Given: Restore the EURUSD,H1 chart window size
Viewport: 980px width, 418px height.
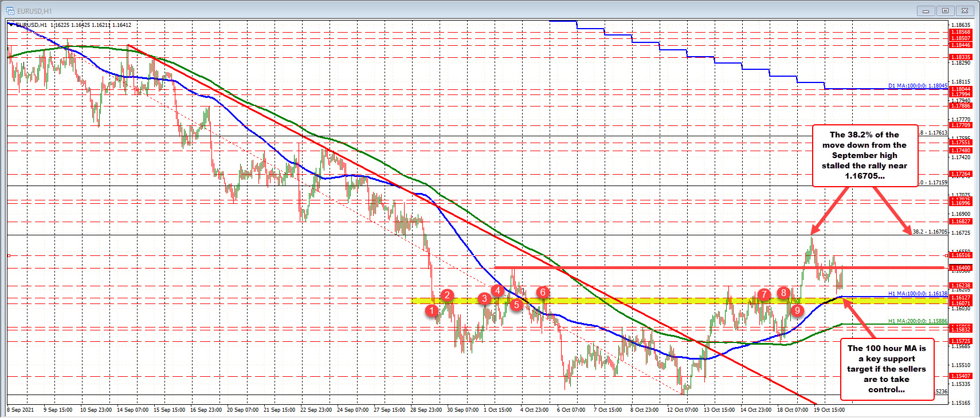Looking at the screenshot, I should 945,10.
